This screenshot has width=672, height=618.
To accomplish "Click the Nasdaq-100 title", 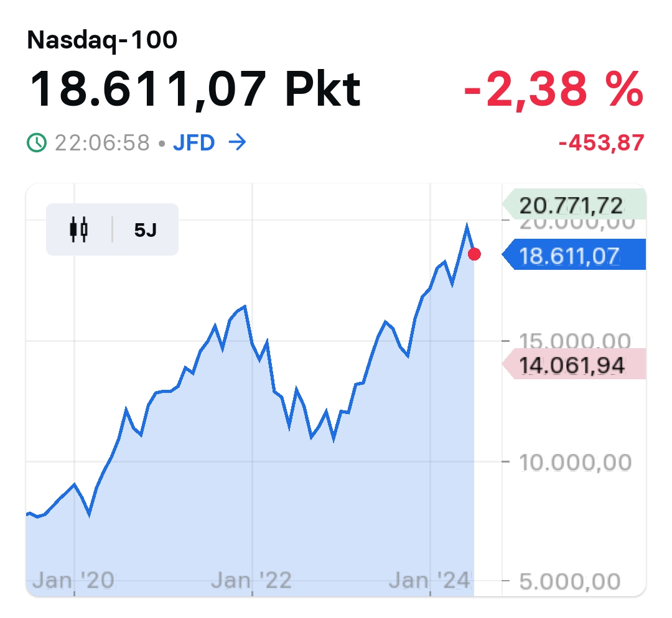I will [102, 40].
